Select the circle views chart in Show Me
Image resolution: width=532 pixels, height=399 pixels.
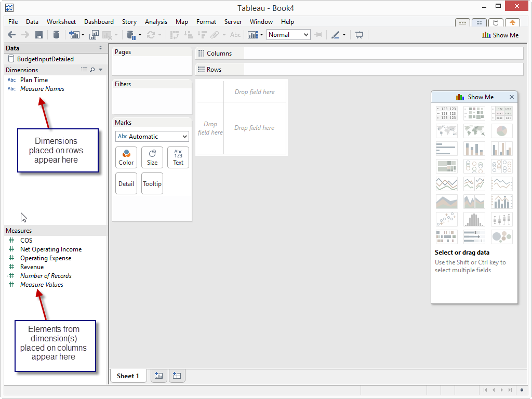coord(474,166)
